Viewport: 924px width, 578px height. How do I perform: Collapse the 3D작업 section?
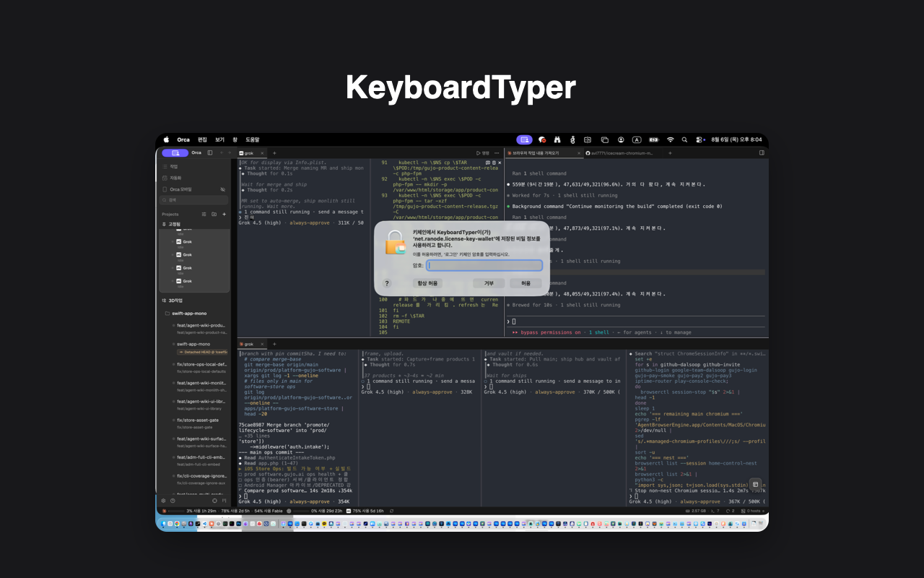coord(172,301)
